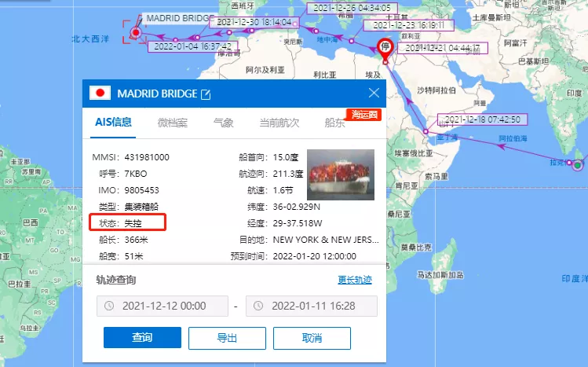Image resolution: width=588 pixels, height=367 pixels.
Task: Open the 气象 tab
Action: (224, 123)
